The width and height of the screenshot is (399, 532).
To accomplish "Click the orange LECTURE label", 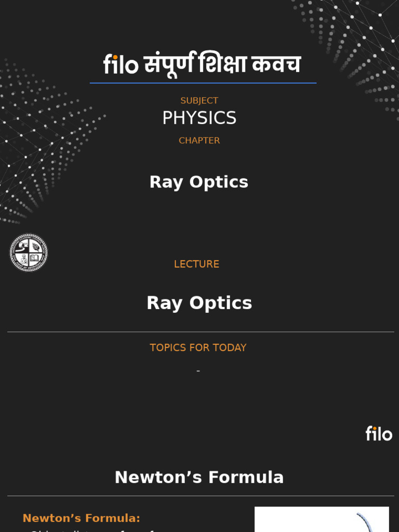I will (196, 264).
